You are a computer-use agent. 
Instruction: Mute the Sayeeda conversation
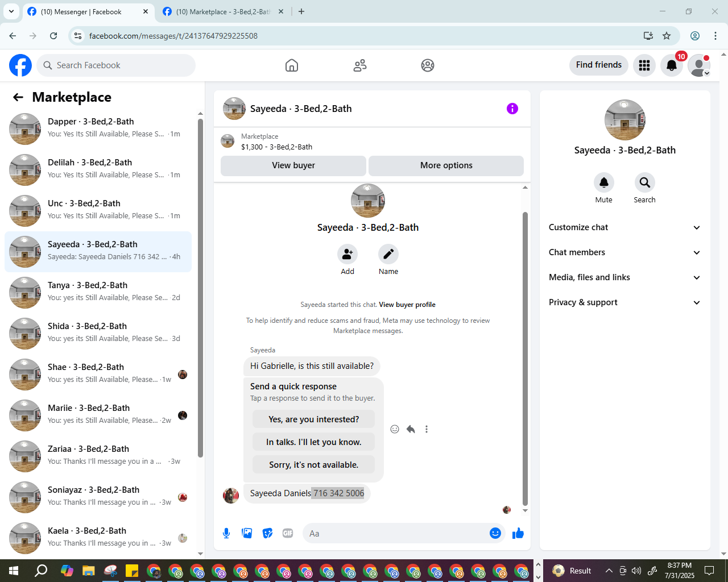[x=604, y=182]
